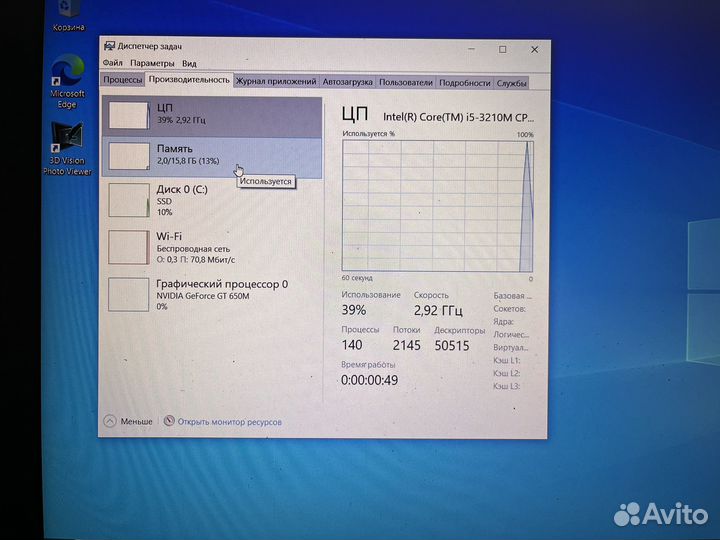Click the resource monitor icon

coord(169,422)
